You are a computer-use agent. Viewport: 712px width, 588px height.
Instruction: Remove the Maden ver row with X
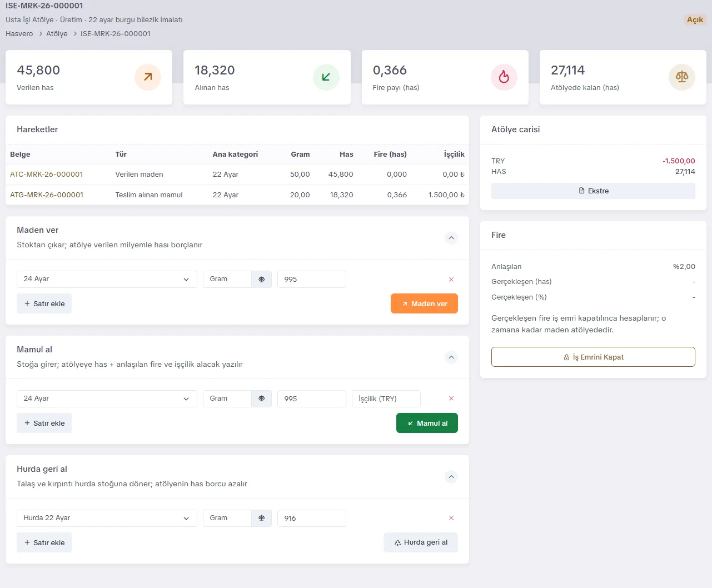pos(451,280)
